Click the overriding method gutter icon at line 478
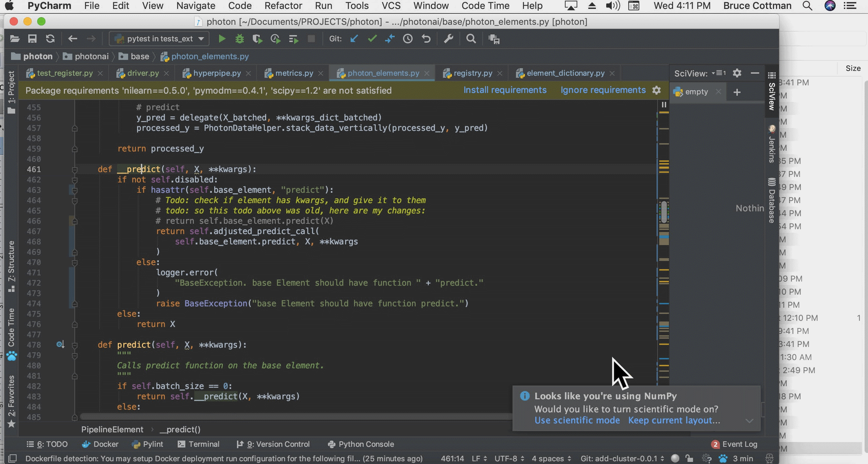The width and height of the screenshot is (868, 464). click(60, 344)
